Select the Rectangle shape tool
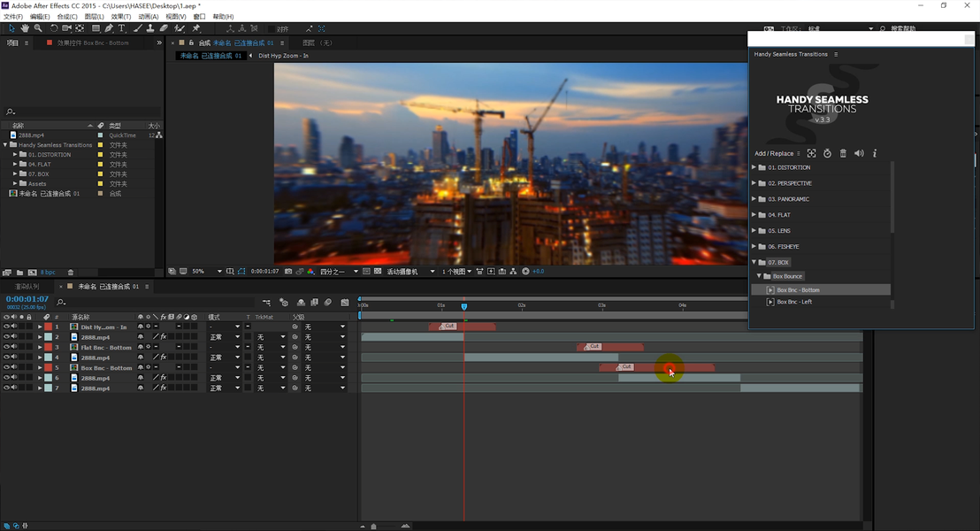980x531 pixels. (x=96, y=28)
